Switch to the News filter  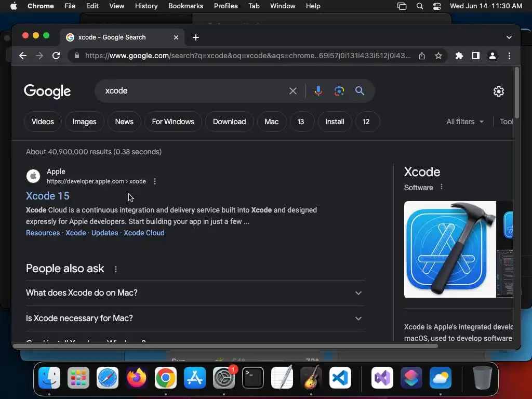point(124,122)
